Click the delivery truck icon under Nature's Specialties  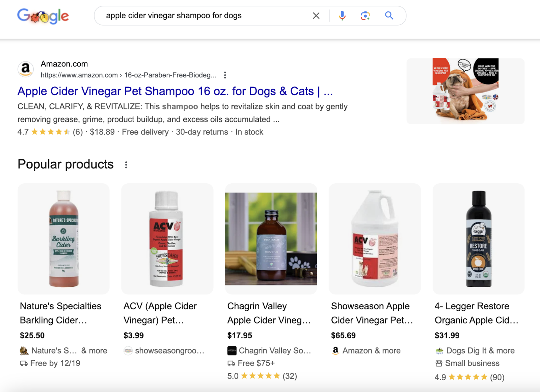tap(23, 363)
